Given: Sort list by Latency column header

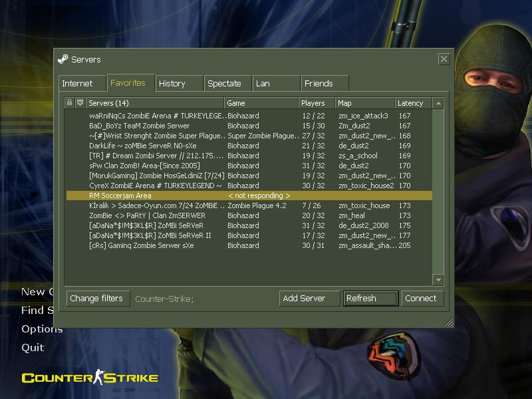Looking at the screenshot, I should tap(413, 103).
